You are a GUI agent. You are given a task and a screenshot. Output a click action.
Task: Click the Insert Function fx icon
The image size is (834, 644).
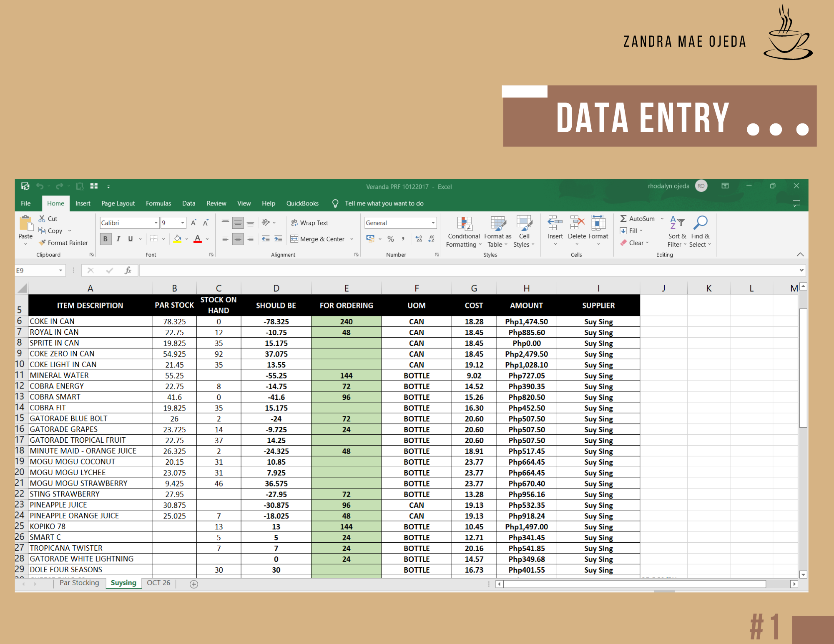coord(128,271)
